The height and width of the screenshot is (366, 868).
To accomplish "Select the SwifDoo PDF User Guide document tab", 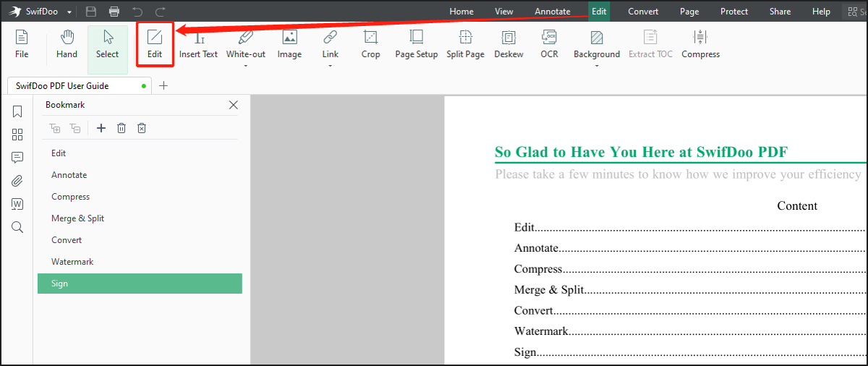I will pyautogui.click(x=79, y=85).
